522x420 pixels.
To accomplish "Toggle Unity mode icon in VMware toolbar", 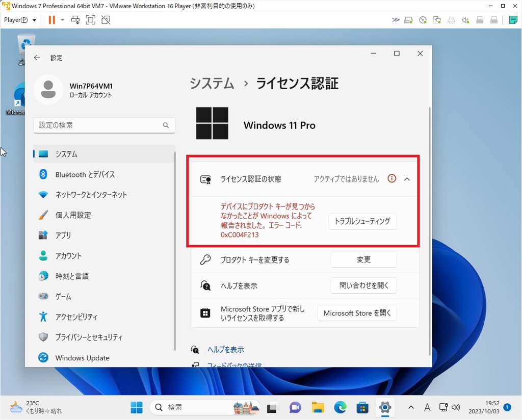I will 106,20.
